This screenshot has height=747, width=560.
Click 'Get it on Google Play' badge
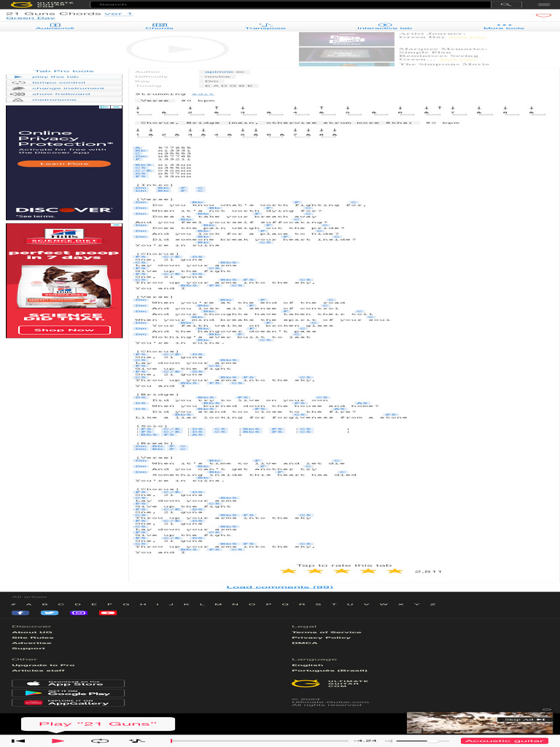click(68, 693)
